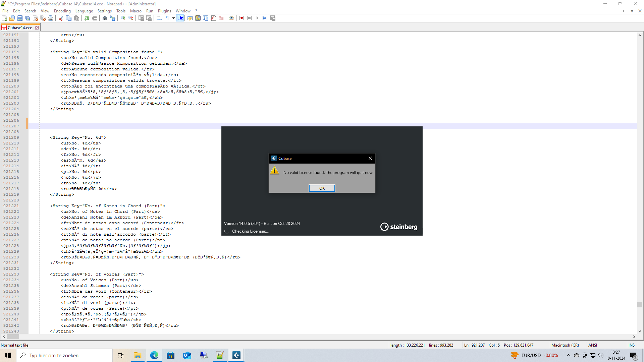
Task: Open the File menu
Action: click(x=5, y=11)
